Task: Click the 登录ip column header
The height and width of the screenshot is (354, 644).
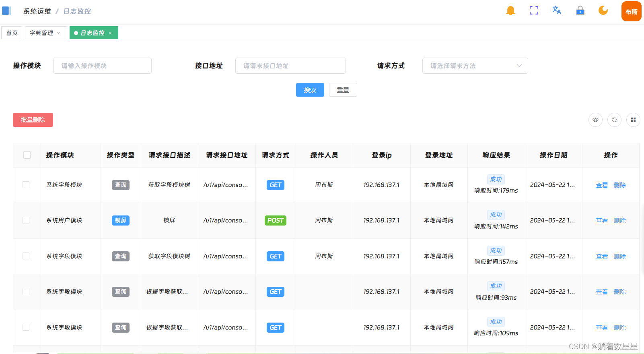Action: [x=382, y=155]
